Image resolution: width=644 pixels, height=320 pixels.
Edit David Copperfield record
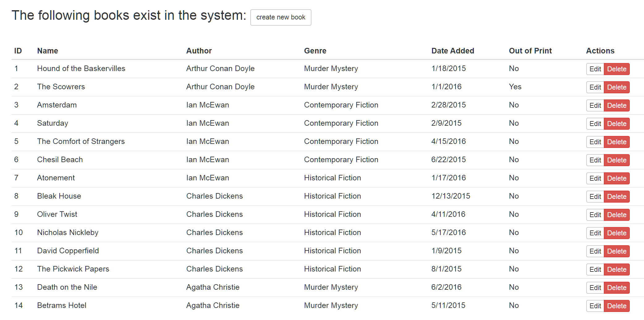595,251
